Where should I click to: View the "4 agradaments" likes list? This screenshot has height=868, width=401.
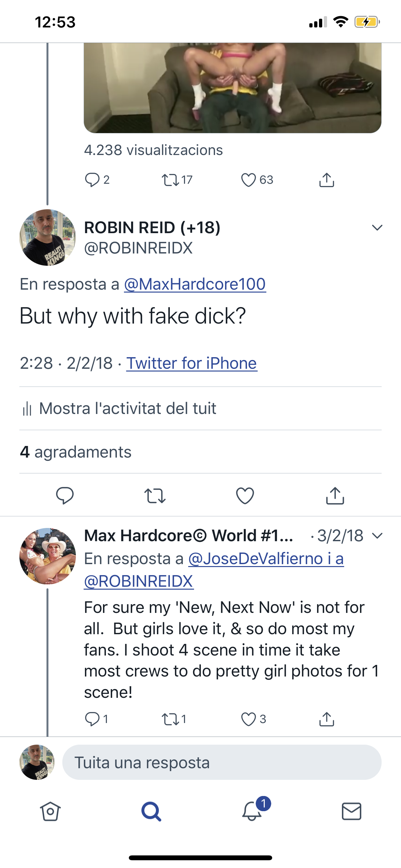76,452
